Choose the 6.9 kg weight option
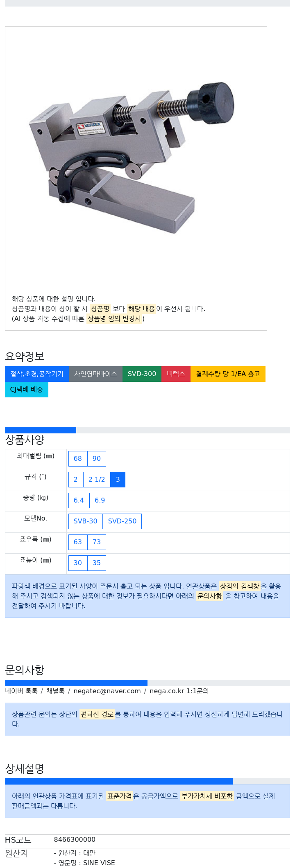 click(100, 501)
